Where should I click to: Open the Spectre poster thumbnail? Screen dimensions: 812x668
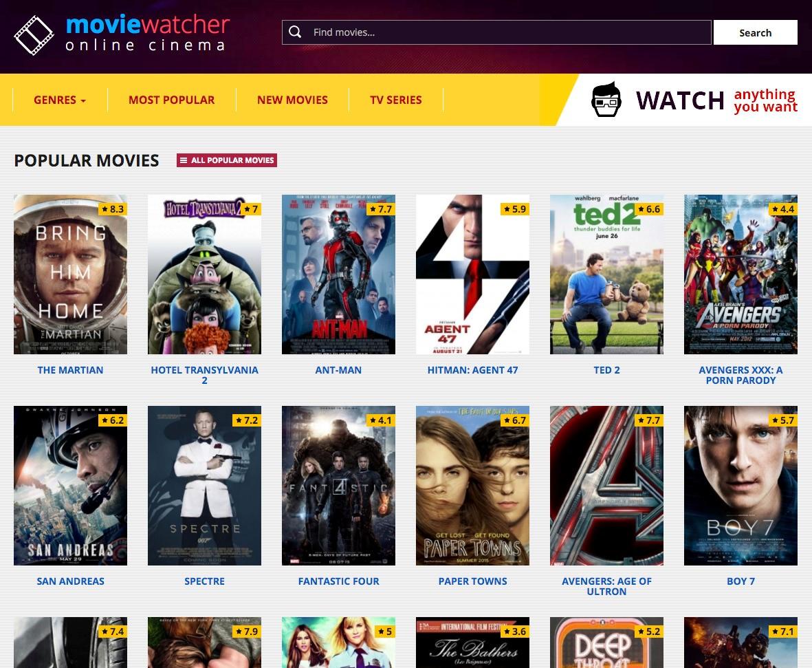tap(205, 486)
